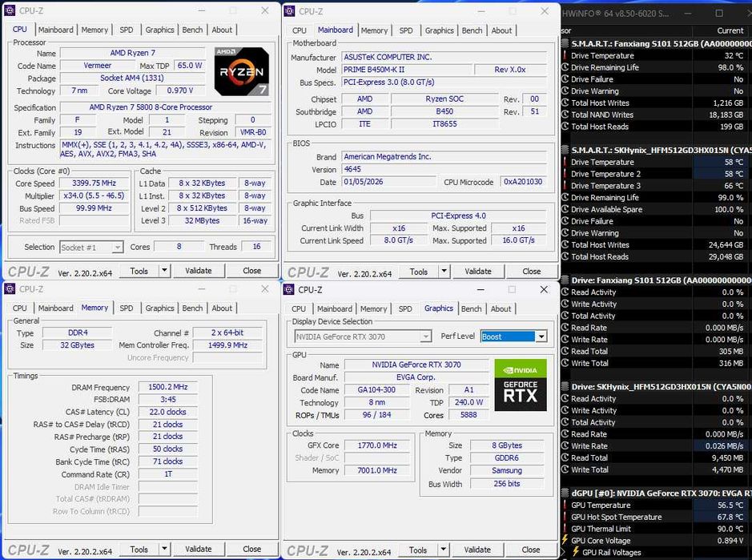Click the GPU Code Name value GA104-300
This screenshot has height=560, width=752.
tap(376, 389)
